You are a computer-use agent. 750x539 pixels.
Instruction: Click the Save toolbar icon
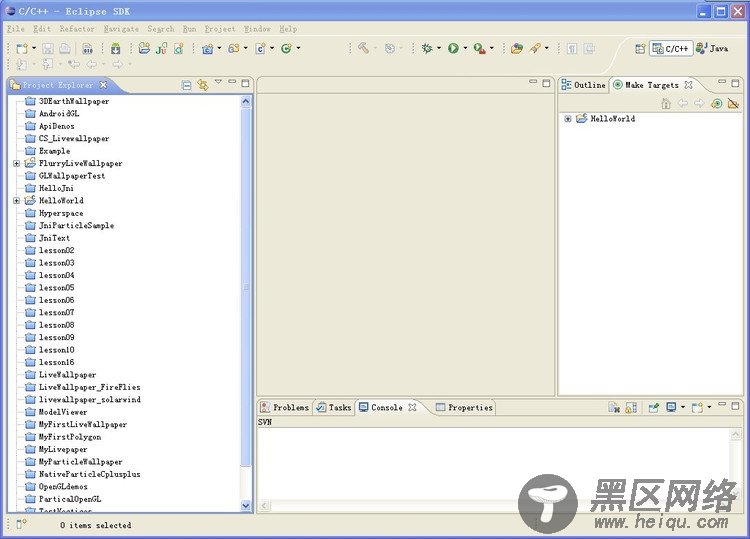tap(47, 48)
